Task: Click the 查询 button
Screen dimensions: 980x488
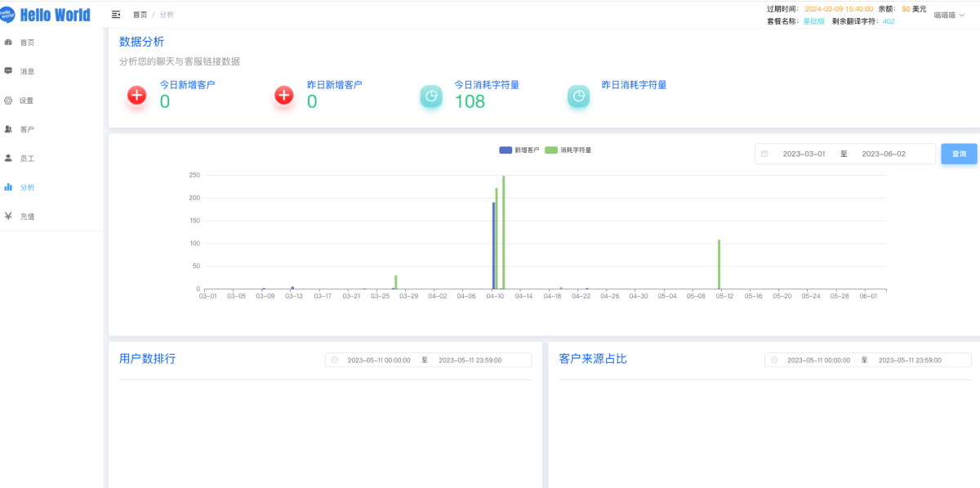Action: point(959,154)
